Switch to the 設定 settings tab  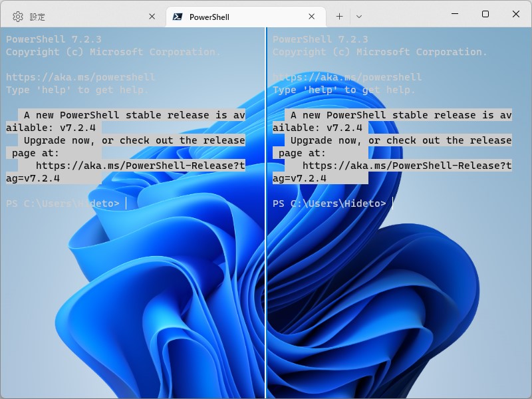pyautogui.click(x=84, y=17)
